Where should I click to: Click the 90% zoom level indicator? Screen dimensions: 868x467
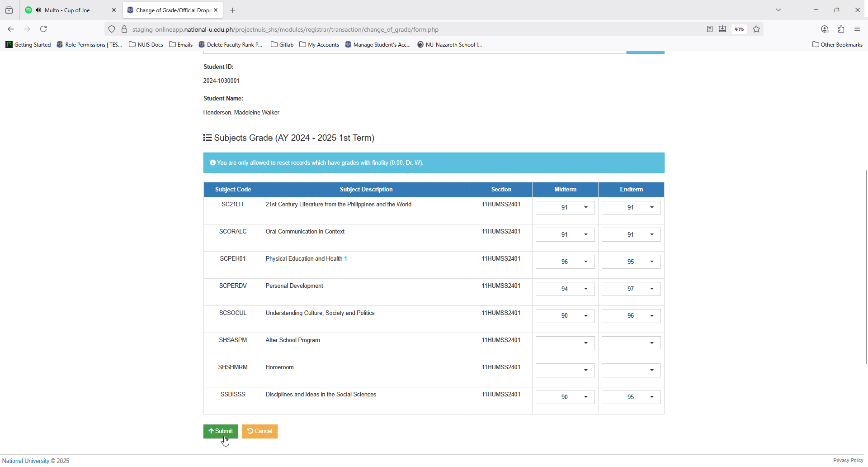pos(739,29)
